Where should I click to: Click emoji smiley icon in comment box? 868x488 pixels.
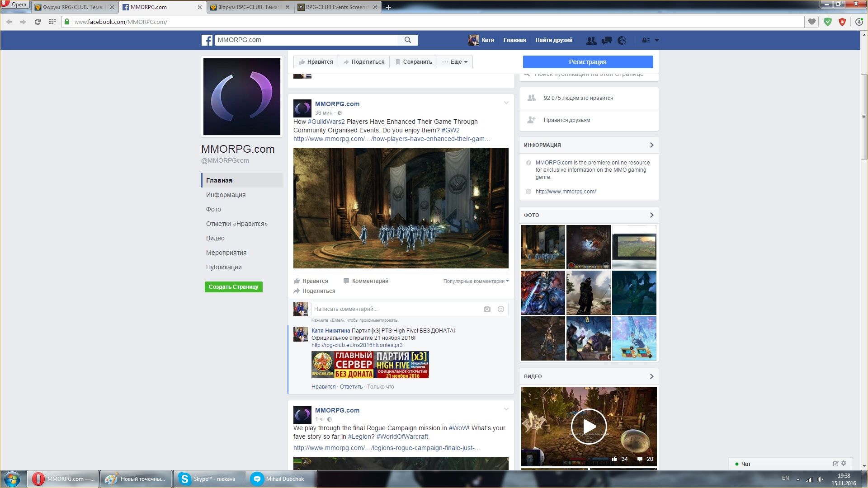(x=501, y=309)
